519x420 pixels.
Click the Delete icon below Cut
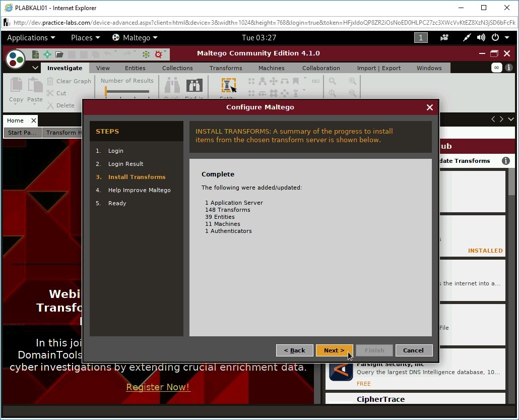51,105
